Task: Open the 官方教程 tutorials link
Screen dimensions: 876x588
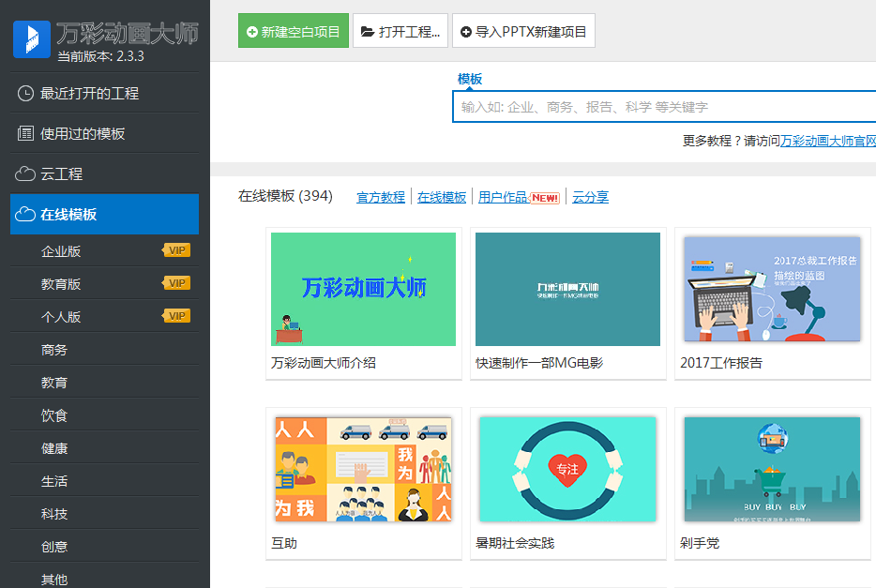Action: (380, 198)
